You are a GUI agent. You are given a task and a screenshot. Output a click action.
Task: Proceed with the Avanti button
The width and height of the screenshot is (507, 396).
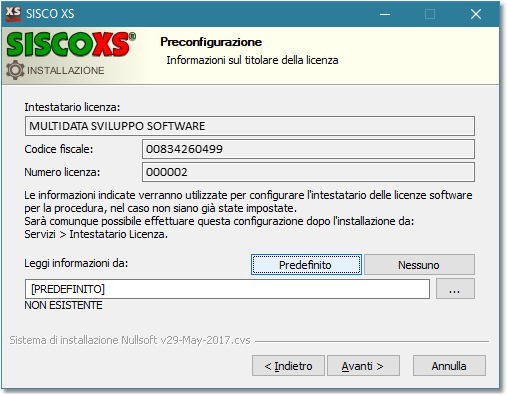pos(363,366)
